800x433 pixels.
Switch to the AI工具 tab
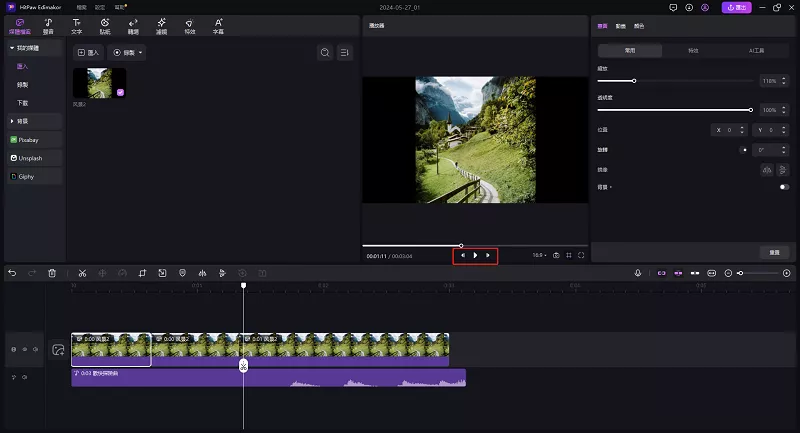757,50
